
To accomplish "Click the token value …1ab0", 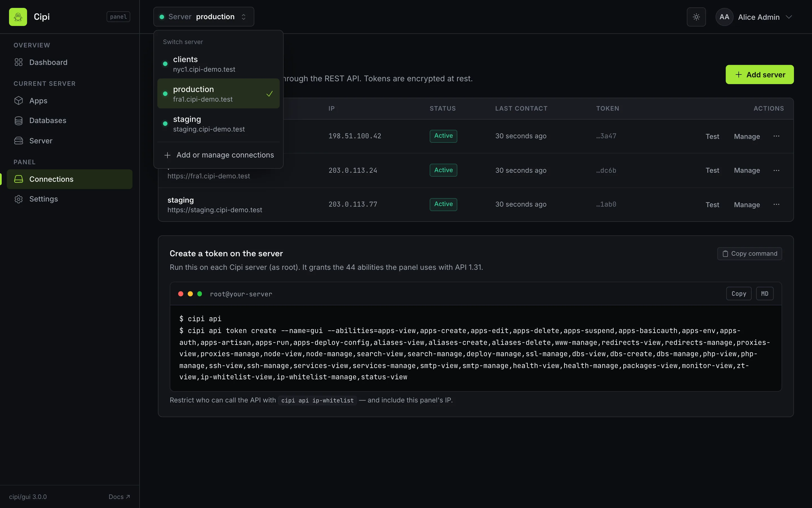I will tap(606, 204).
